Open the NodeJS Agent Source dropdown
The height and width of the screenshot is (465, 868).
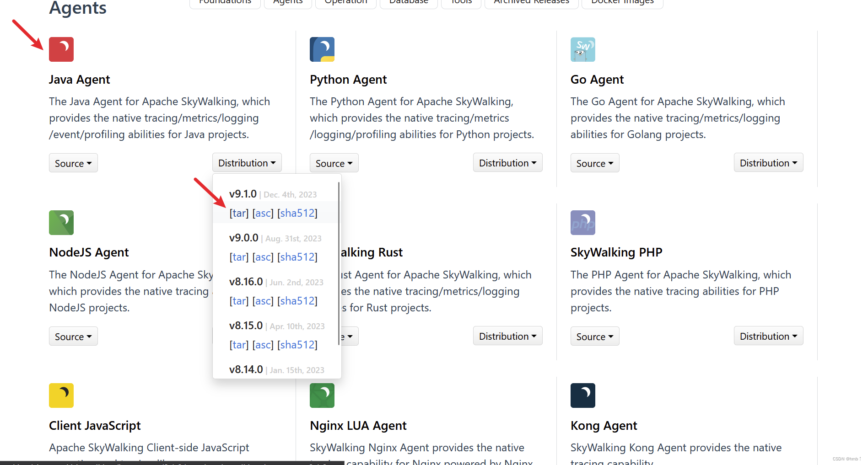[x=73, y=337]
